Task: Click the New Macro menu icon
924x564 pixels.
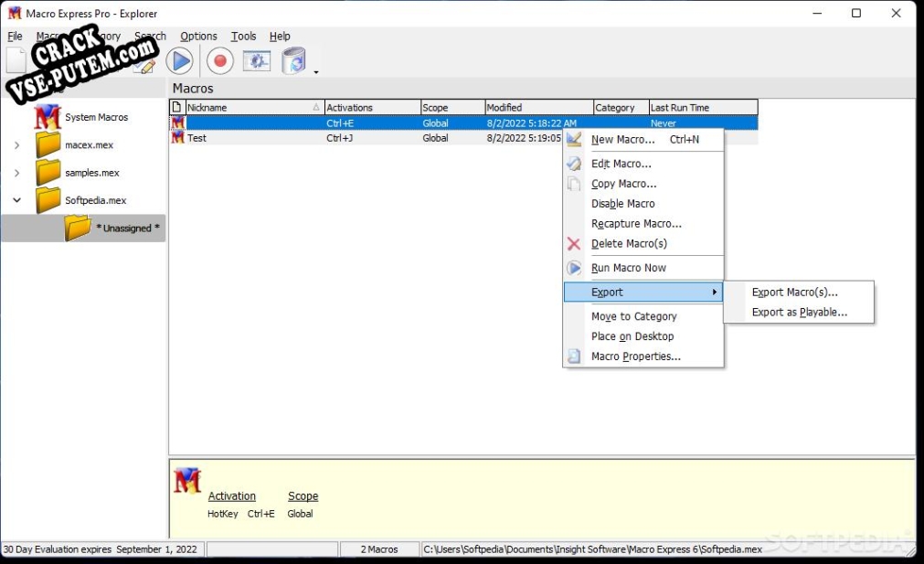Action: (574, 140)
